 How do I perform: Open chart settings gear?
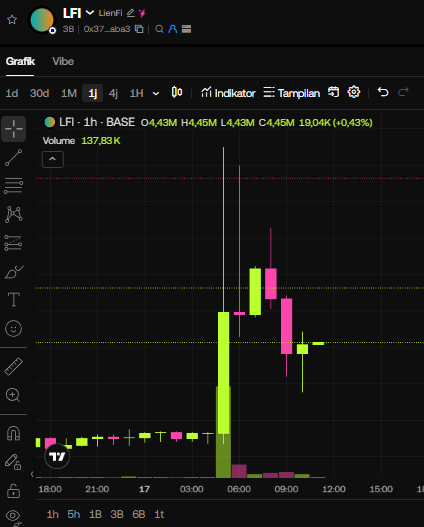(354, 92)
